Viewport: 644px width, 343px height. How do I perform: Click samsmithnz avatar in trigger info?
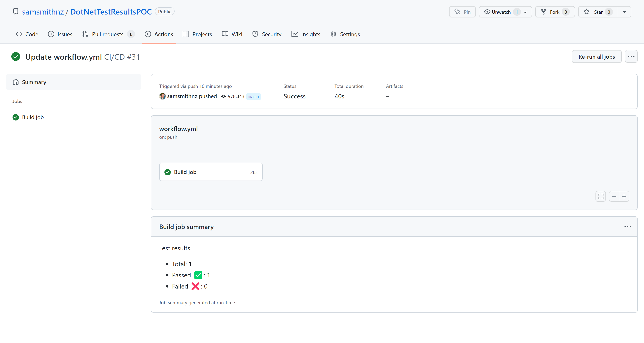(x=162, y=96)
